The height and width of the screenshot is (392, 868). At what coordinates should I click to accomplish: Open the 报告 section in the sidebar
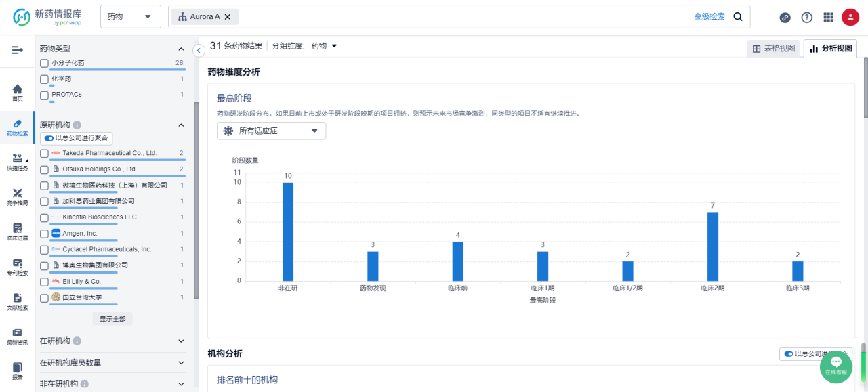[16, 371]
